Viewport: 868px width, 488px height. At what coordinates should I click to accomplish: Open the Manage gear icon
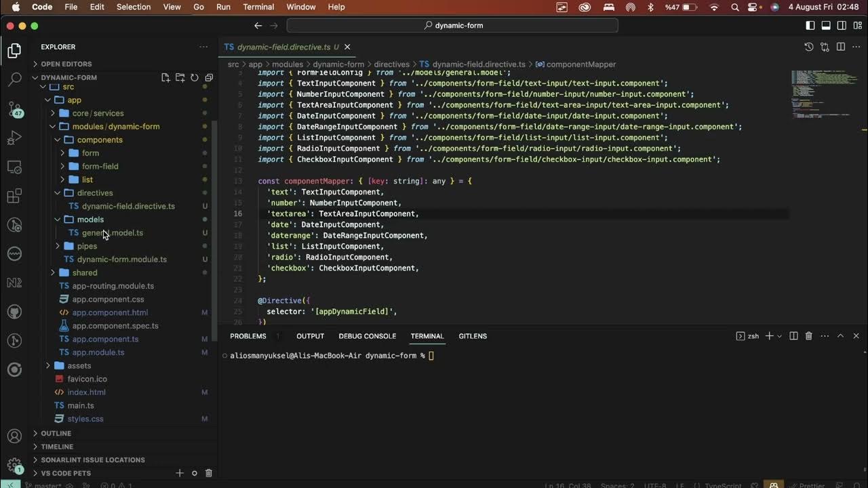coord(14,466)
